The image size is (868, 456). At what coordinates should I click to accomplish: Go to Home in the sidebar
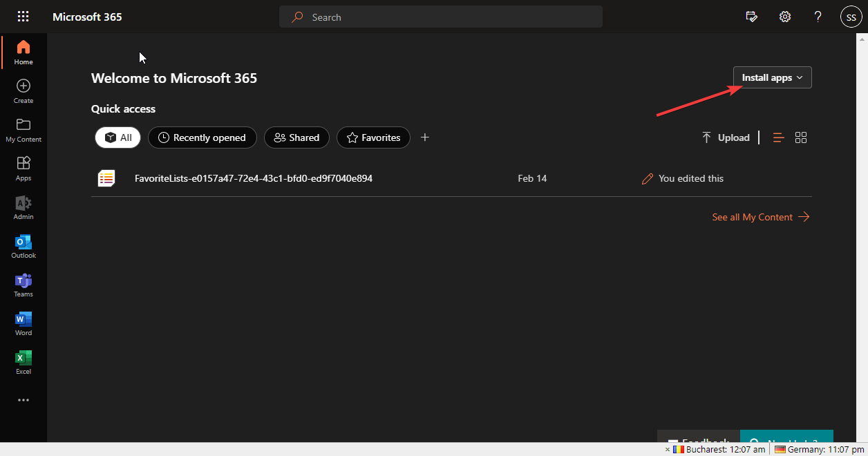[x=23, y=53]
